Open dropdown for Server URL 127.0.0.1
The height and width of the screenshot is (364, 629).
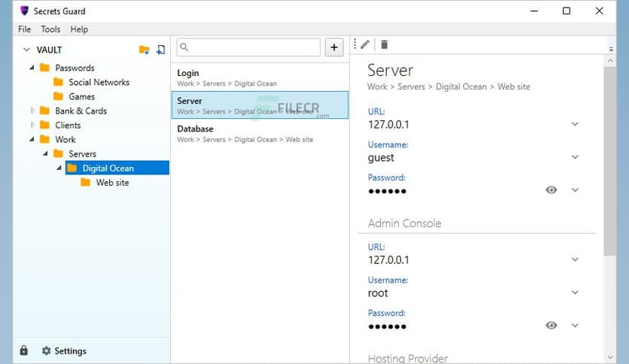[x=575, y=124]
